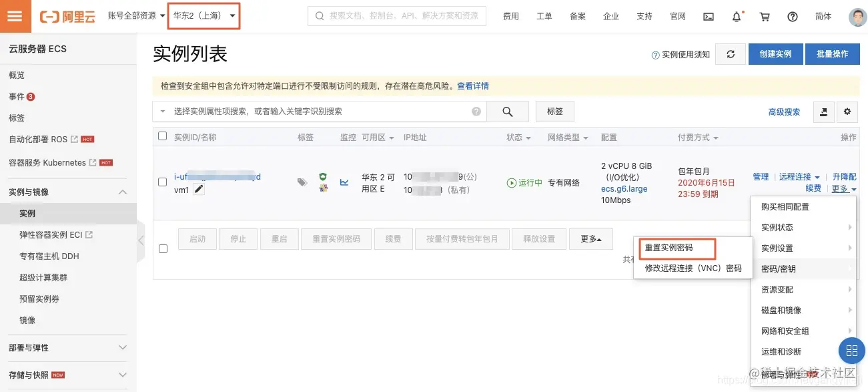Check the checkbox beside batch action buttons
This screenshot has height=392, width=868.
[162, 248]
